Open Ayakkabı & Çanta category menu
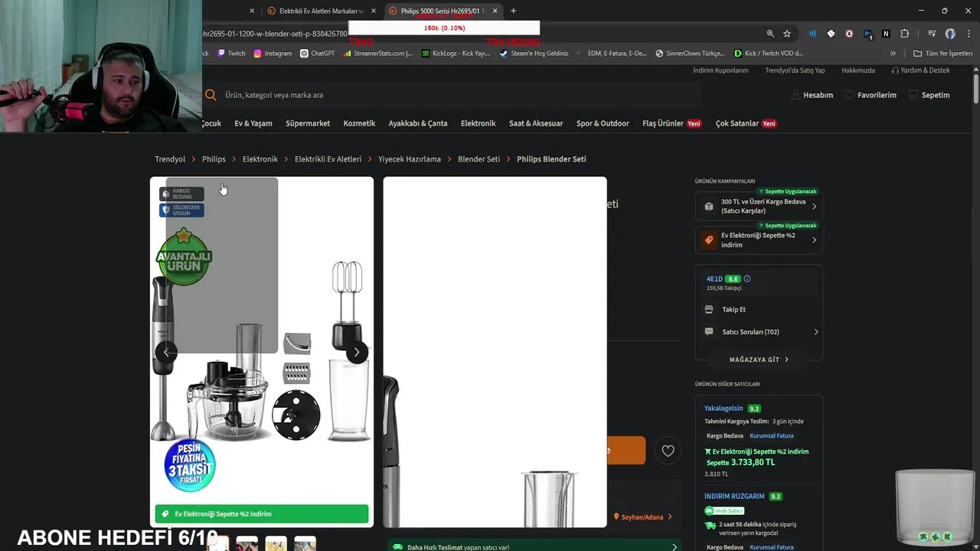 click(418, 123)
